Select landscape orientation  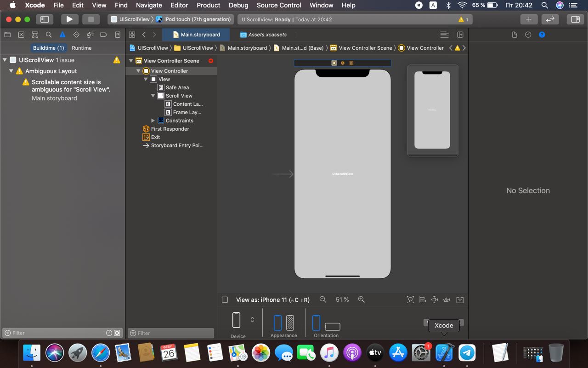coord(332,327)
